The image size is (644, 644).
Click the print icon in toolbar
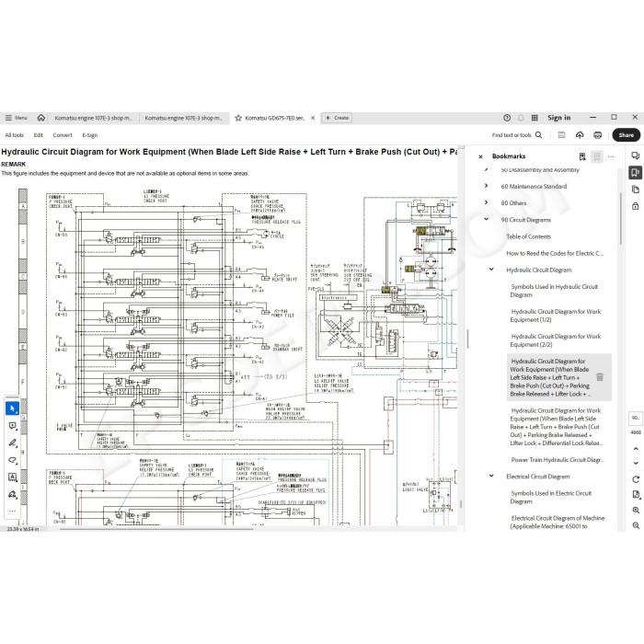coord(598,134)
